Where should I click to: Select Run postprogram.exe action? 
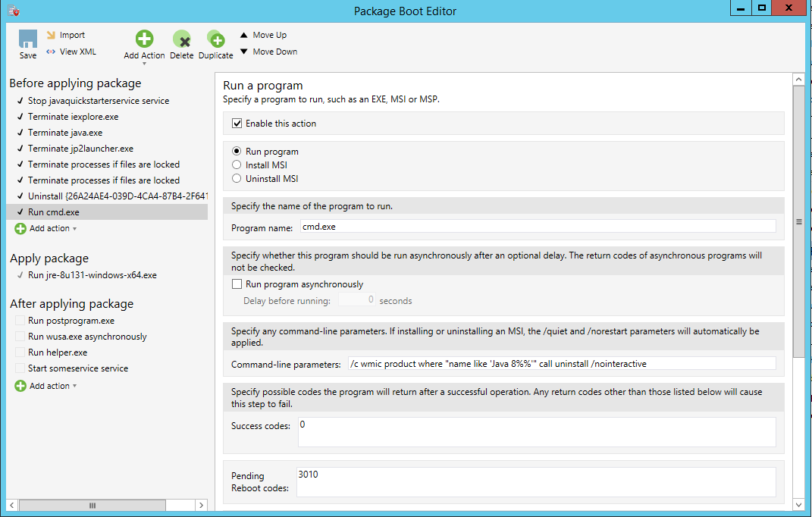point(71,321)
